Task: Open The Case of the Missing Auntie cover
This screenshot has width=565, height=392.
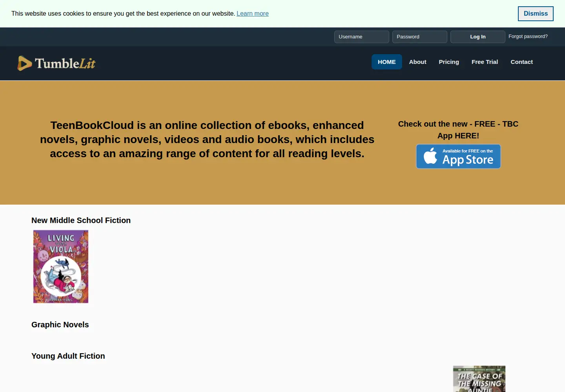Action: (x=479, y=379)
